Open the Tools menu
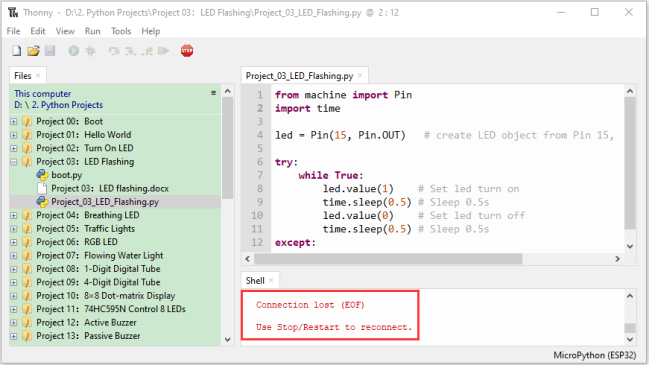649x366 pixels. tap(121, 31)
